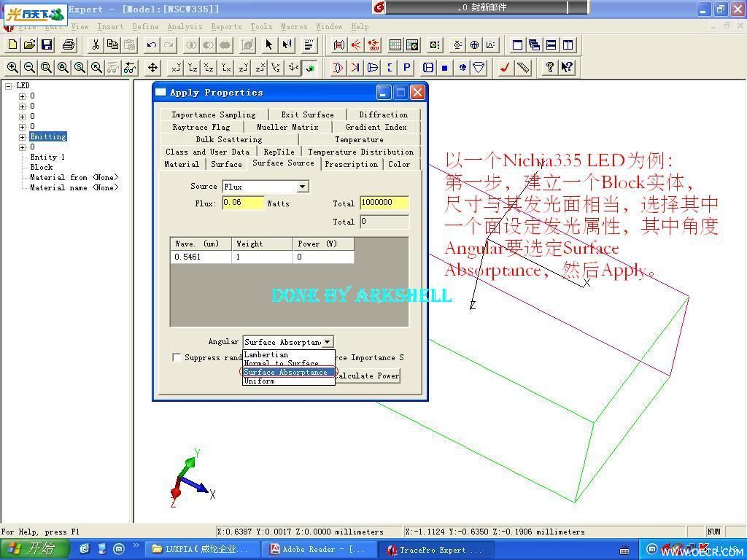Toggle the Suppress random checkbox
The width and height of the screenshot is (747, 560).
(177, 357)
